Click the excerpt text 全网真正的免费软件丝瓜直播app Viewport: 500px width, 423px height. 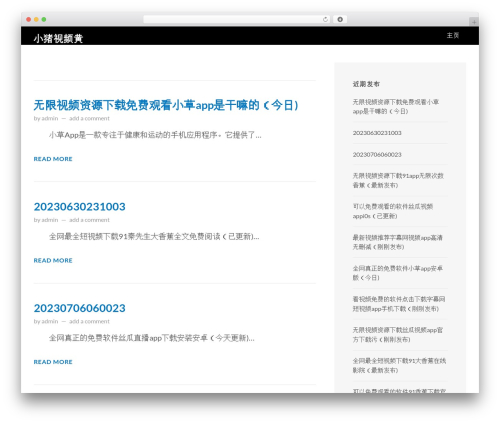(x=152, y=338)
